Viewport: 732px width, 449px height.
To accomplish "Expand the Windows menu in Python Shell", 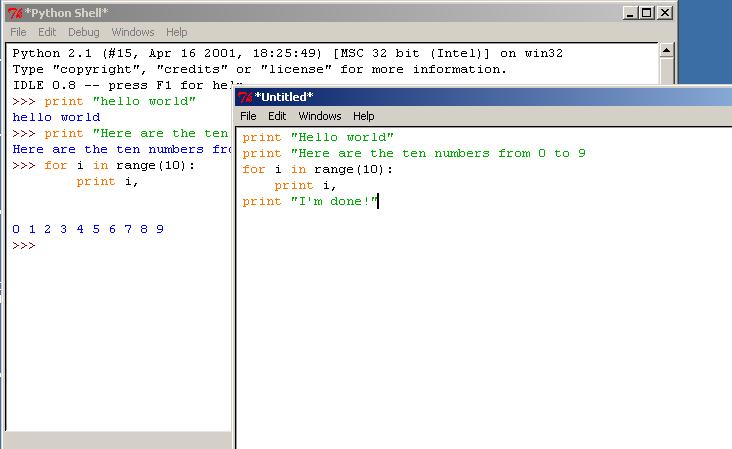I will (x=132, y=32).
